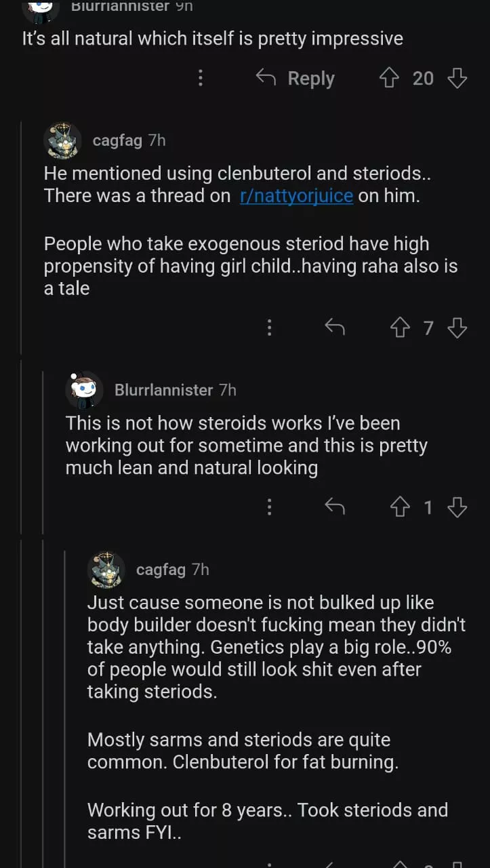Open Blurrlannister's avatar on the steroids reply

[x=84, y=390]
